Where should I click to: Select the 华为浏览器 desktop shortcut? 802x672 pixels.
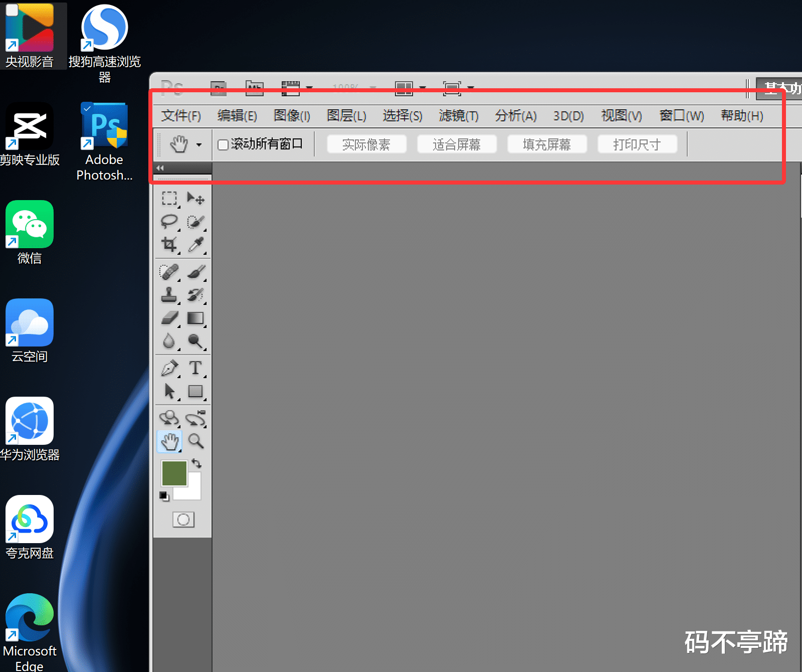30,429
